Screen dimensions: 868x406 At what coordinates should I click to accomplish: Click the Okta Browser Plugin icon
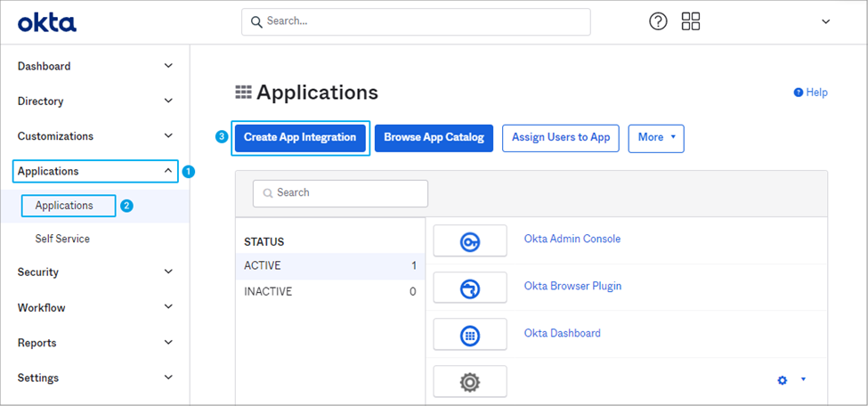470,288
